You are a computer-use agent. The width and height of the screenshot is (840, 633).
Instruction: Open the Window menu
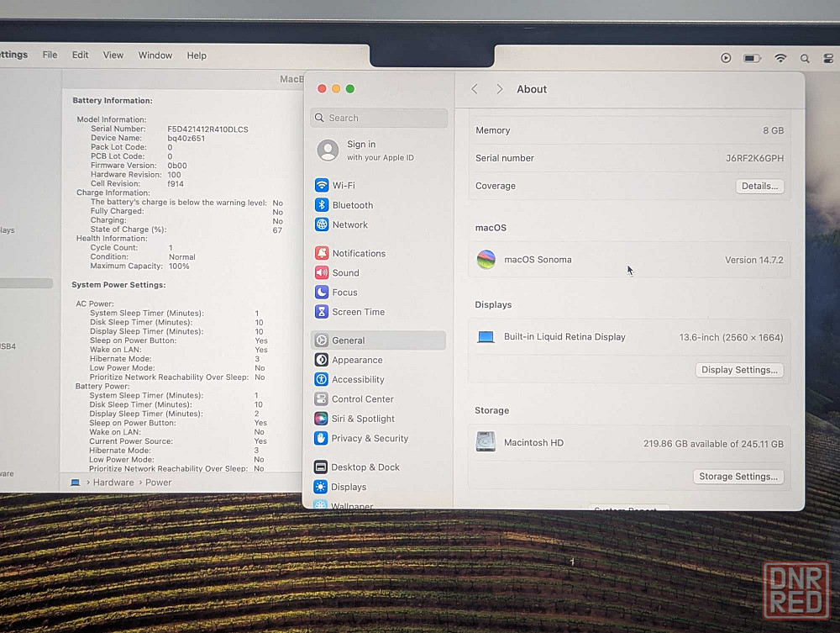[155, 55]
